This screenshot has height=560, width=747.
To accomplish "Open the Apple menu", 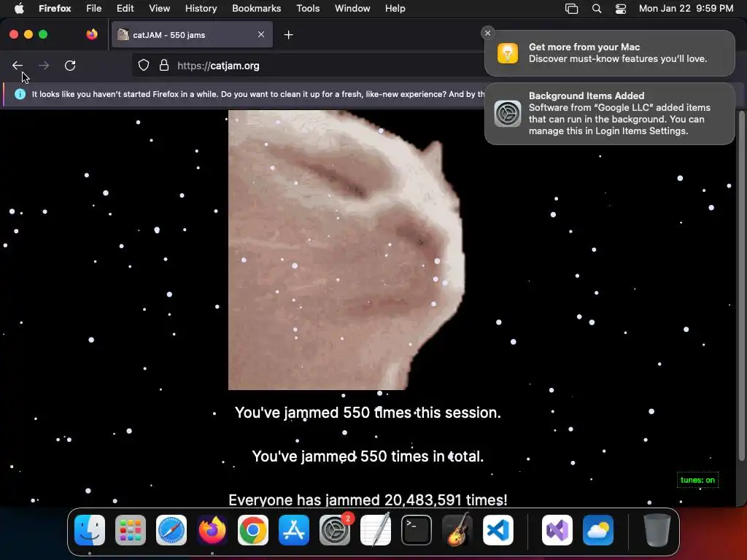I will tap(19, 8).
